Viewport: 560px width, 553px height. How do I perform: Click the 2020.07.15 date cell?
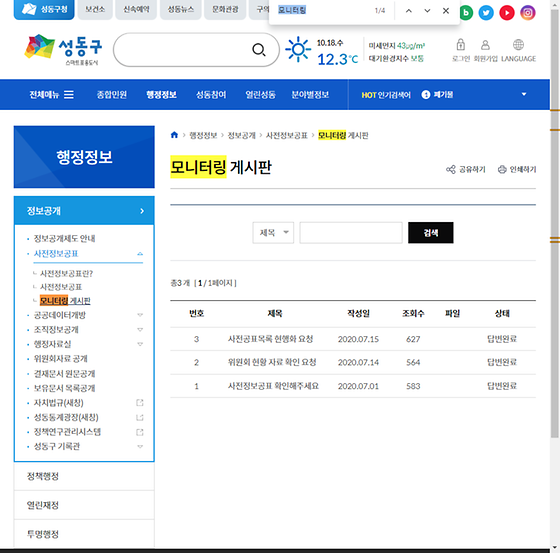358,339
